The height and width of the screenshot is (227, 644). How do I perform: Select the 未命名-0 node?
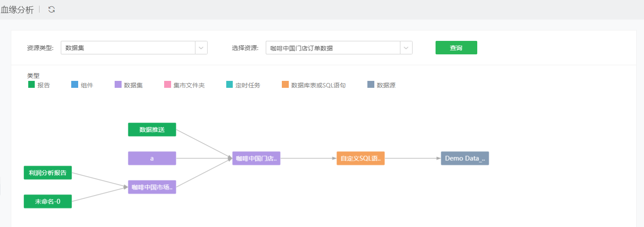pos(48,201)
